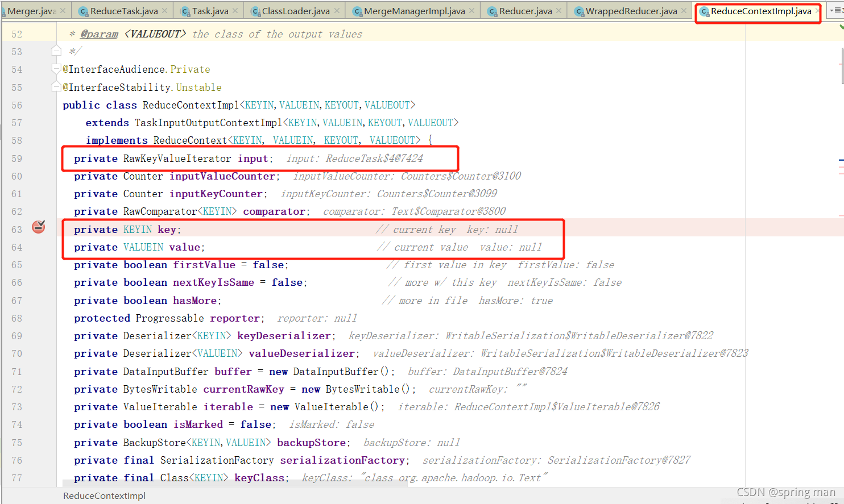Click gutter line number 59
844x504 pixels.
click(17, 159)
